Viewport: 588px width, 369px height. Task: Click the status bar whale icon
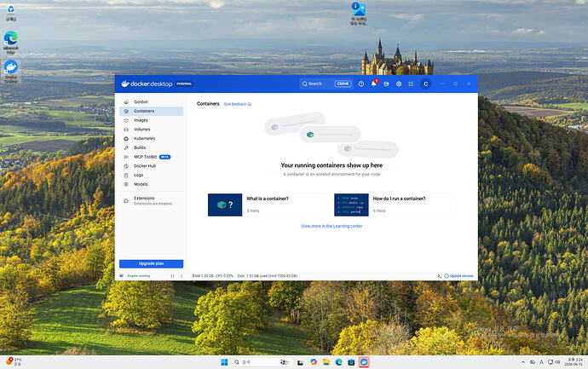coord(122,275)
